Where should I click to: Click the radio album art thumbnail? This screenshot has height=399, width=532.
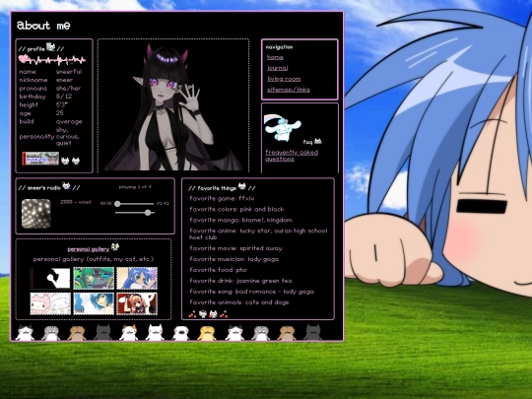click(36, 214)
